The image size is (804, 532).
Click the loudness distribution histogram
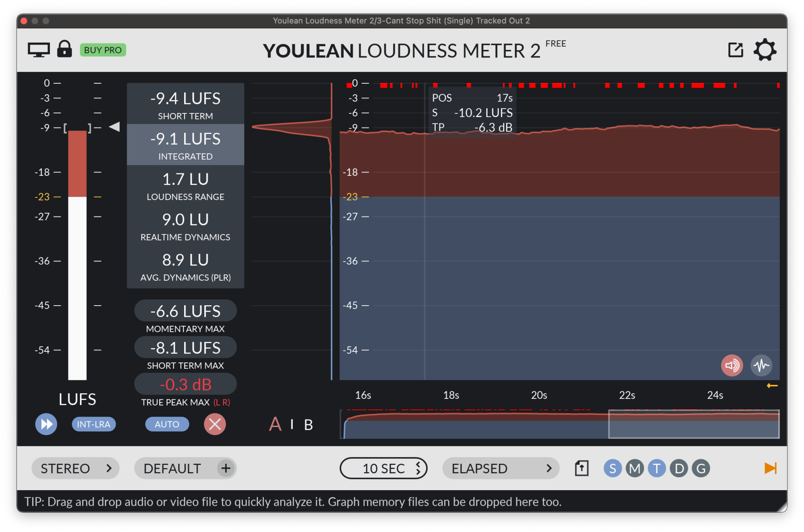coord(292,231)
